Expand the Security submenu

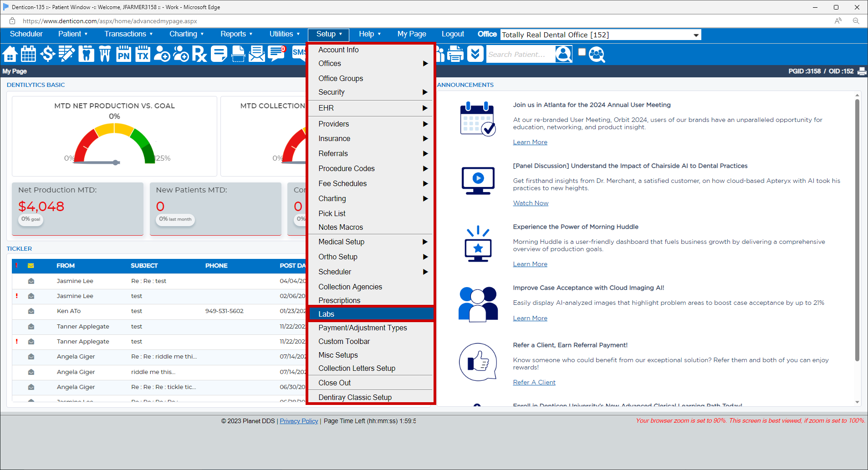point(425,92)
